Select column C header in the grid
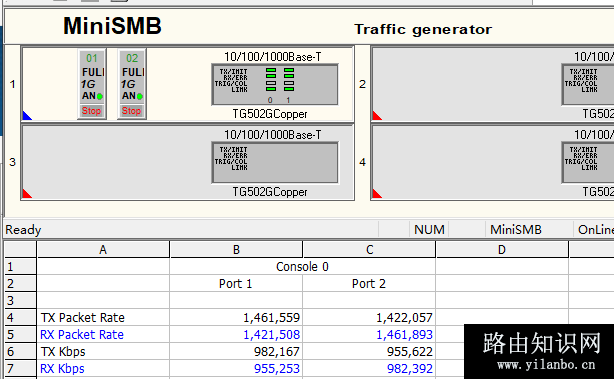The width and height of the screenshot is (614, 379). point(369,249)
